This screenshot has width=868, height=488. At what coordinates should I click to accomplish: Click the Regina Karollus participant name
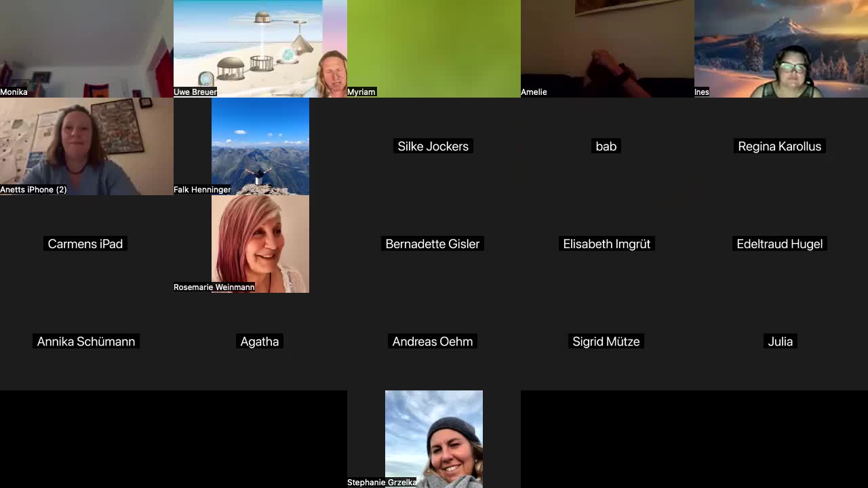click(780, 146)
